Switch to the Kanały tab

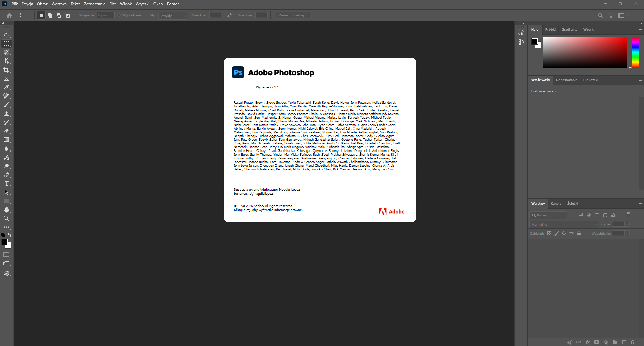pos(556,204)
